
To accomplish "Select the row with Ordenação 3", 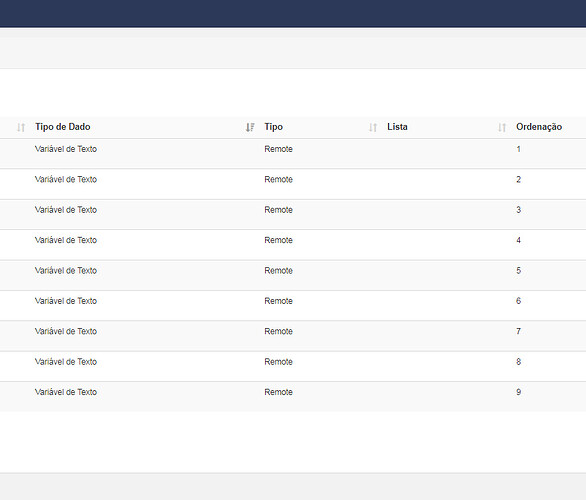I will click(293, 214).
